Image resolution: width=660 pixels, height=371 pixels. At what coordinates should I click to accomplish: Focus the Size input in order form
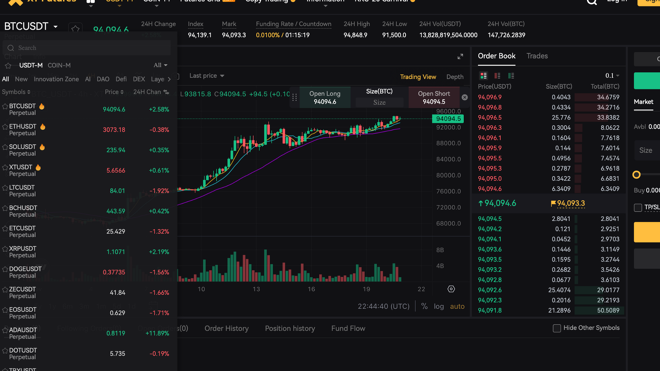point(647,150)
